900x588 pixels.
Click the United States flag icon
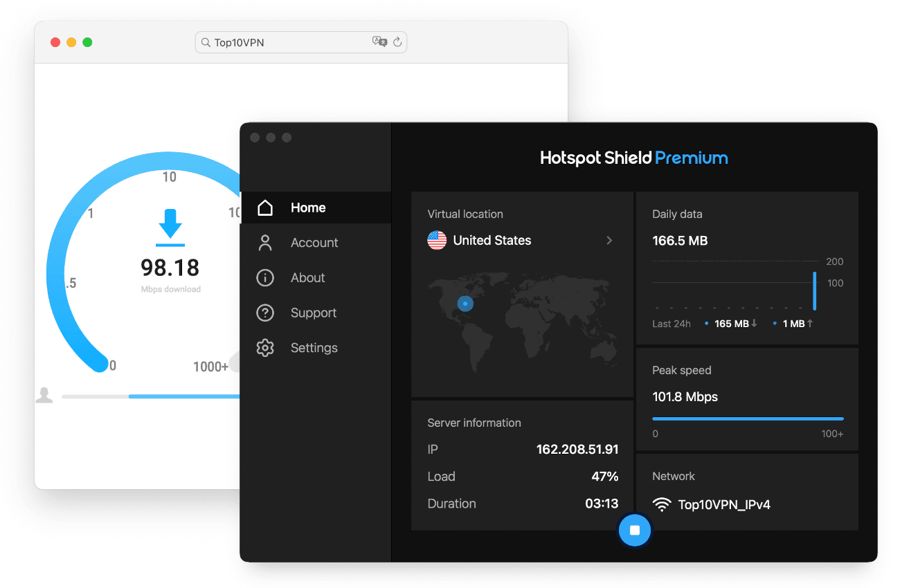coord(437,240)
